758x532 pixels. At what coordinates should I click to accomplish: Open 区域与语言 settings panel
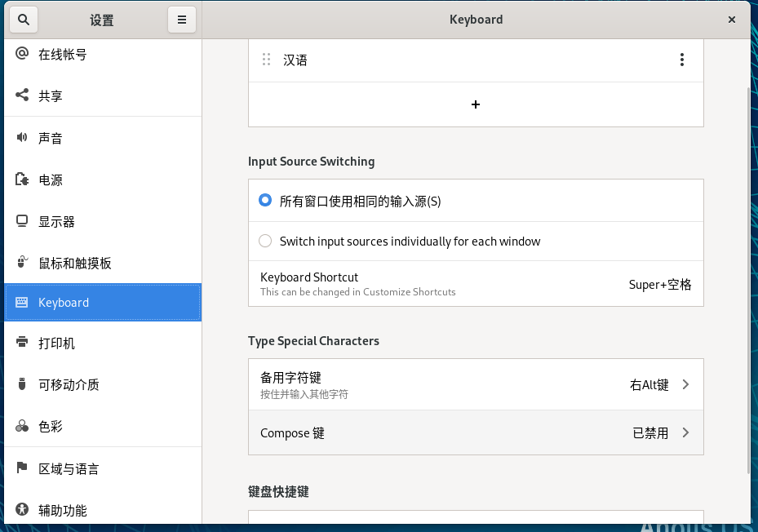pos(69,468)
